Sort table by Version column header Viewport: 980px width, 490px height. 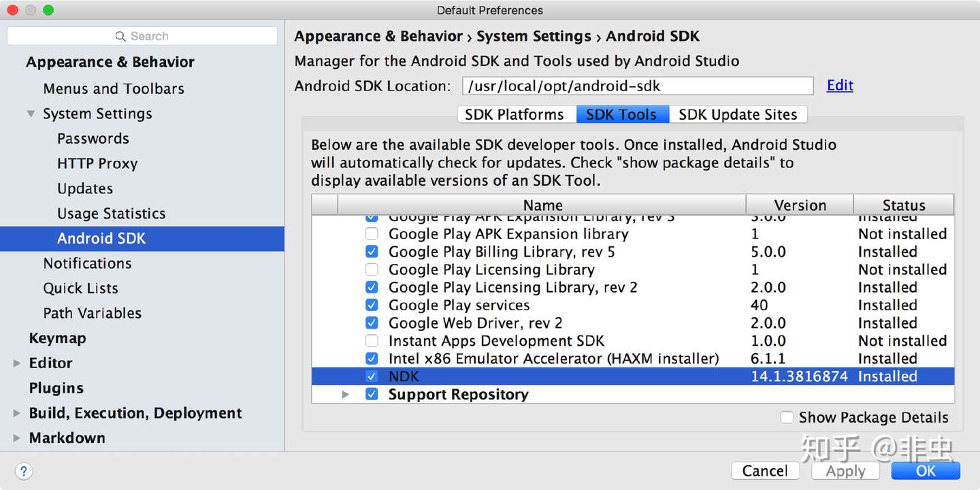coord(800,205)
